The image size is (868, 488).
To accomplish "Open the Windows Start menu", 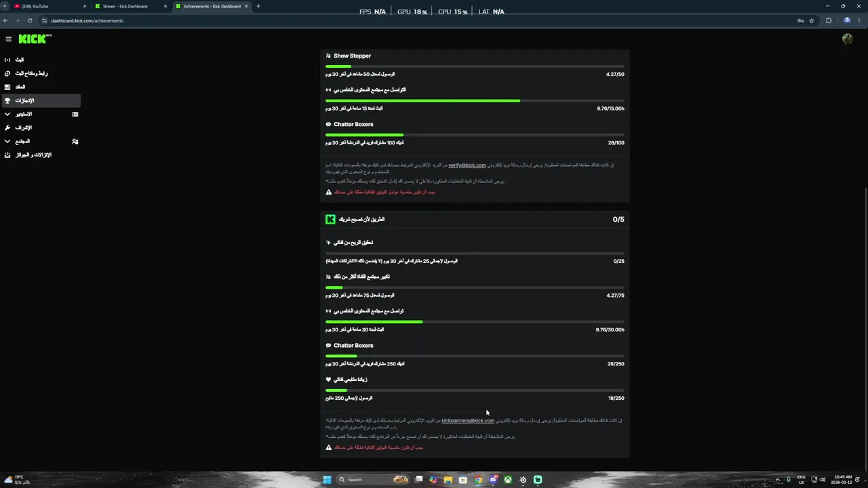I will [x=327, y=479].
